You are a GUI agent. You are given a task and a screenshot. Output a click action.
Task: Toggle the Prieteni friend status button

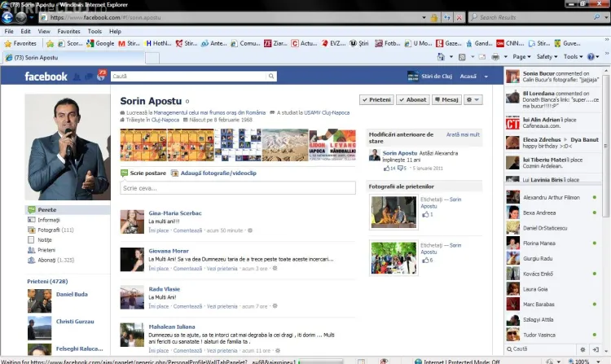click(x=376, y=99)
